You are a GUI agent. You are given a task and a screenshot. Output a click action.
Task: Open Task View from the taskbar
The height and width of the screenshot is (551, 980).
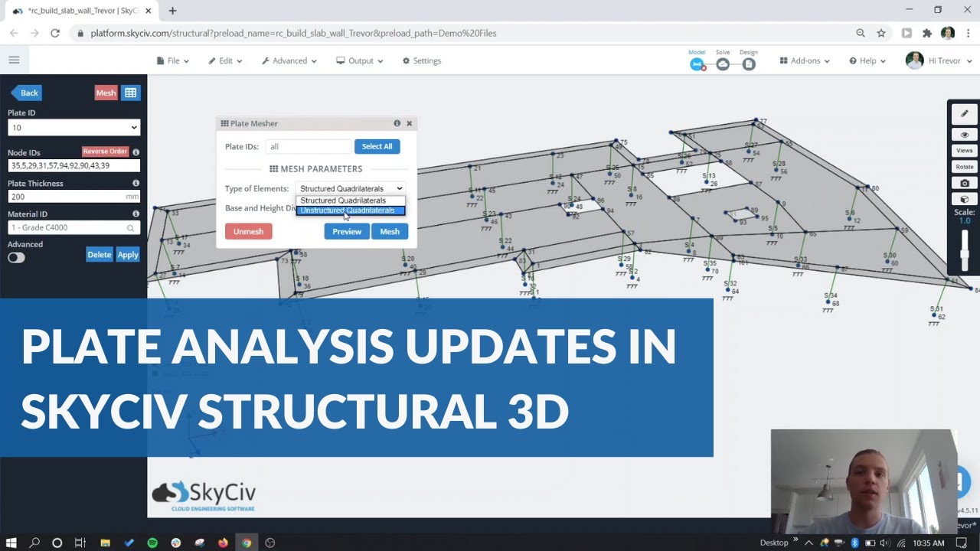[80, 543]
